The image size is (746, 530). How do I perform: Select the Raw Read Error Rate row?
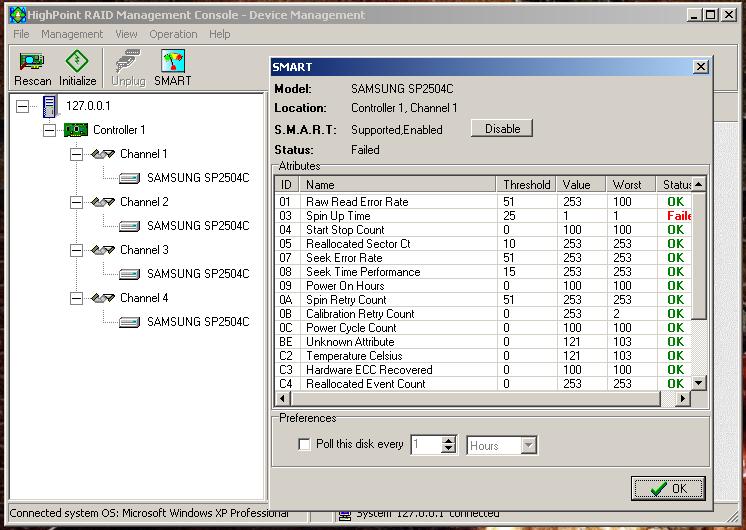tap(483, 202)
